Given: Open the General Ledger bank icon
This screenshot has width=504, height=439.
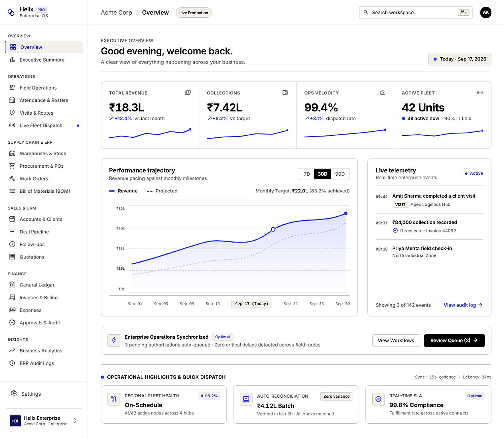Looking at the screenshot, I should click(x=12, y=285).
